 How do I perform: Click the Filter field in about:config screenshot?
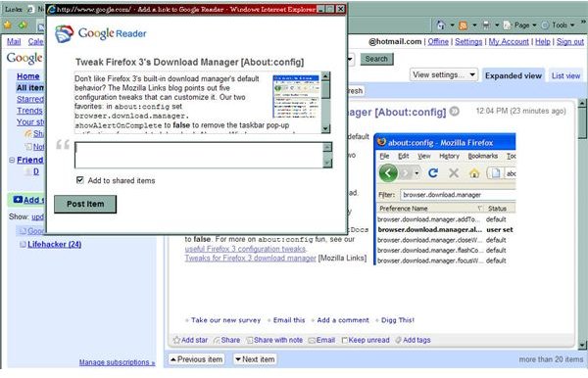(458, 195)
